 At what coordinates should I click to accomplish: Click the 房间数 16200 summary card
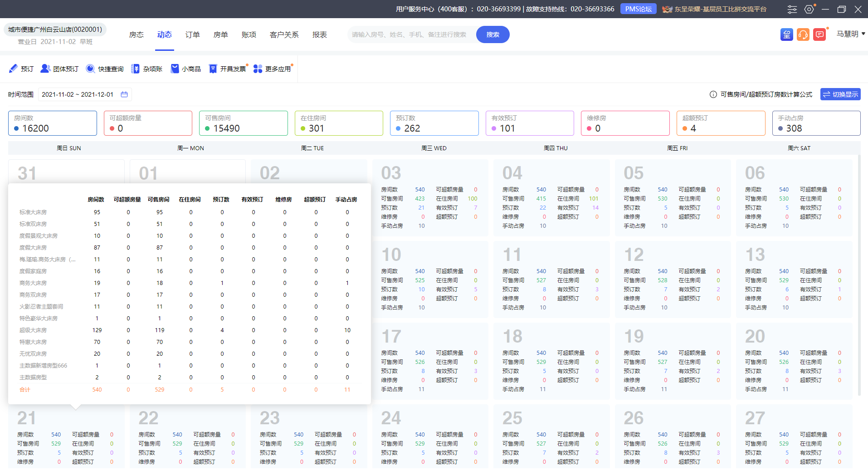(53, 123)
